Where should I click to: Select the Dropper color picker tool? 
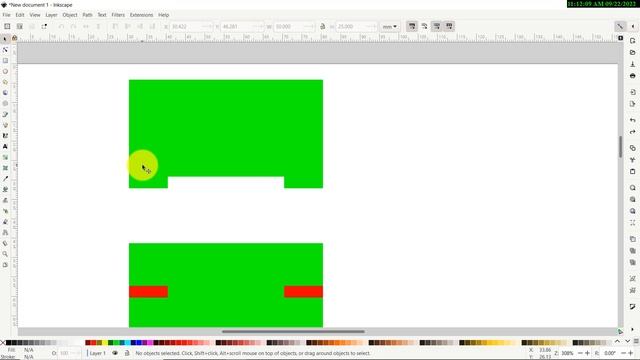(x=5, y=179)
